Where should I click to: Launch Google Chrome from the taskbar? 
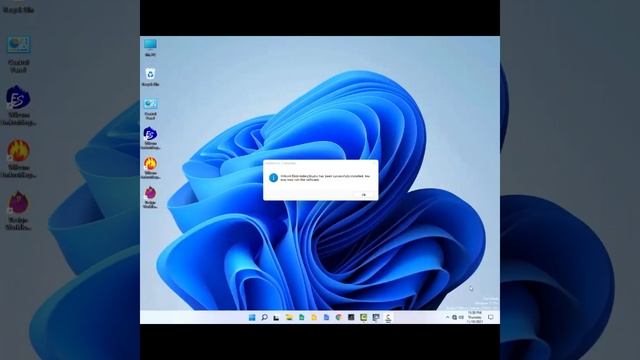pos(339,317)
